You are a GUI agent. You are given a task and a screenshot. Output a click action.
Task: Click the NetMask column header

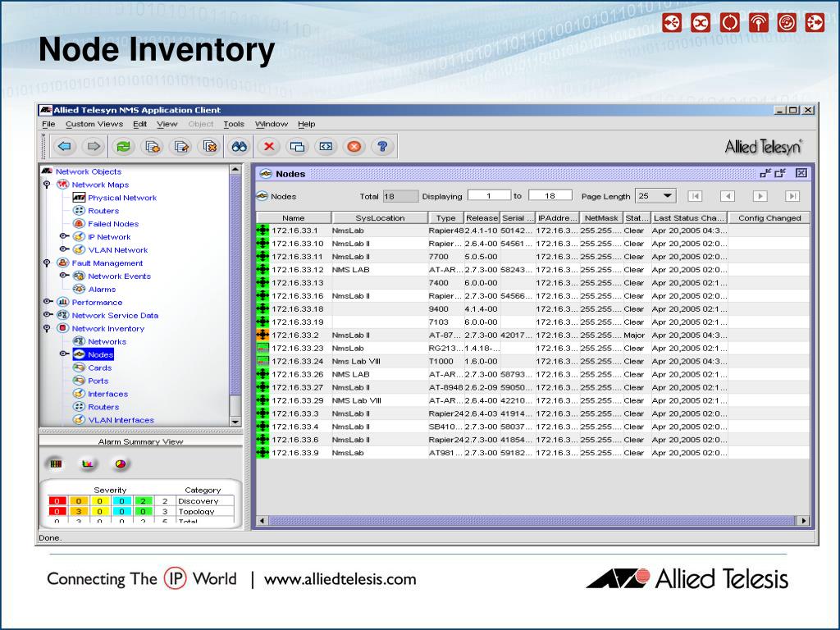601,218
